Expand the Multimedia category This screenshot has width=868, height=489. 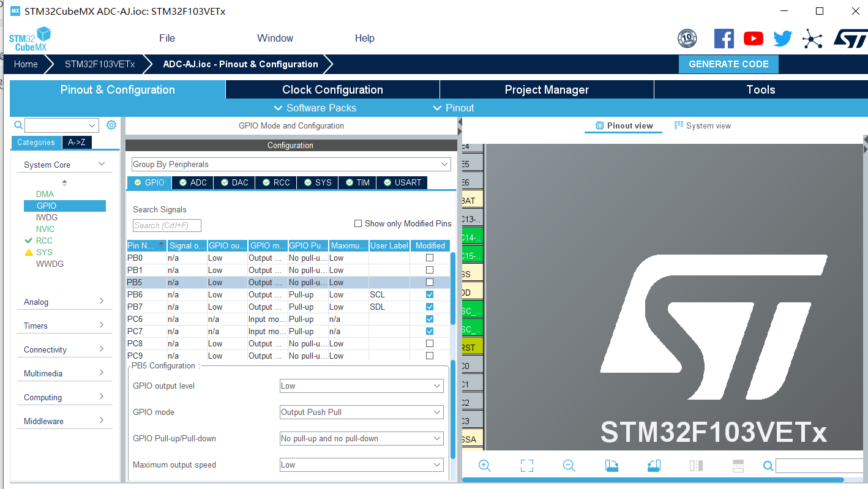[x=102, y=373]
